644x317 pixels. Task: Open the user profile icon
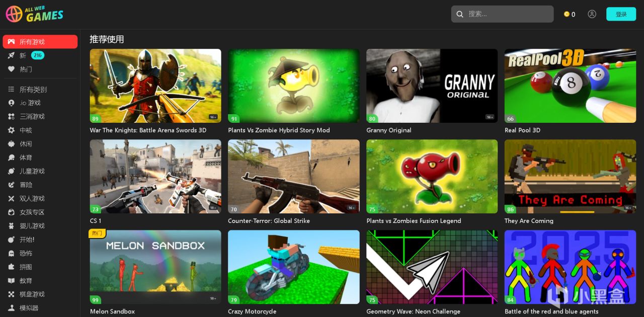pyautogui.click(x=592, y=14)
